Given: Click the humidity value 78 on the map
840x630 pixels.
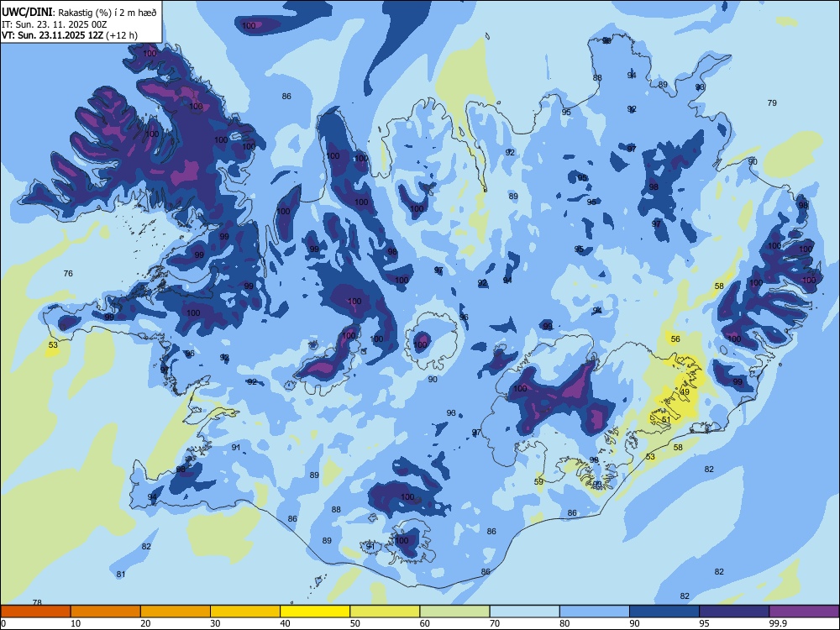Looking at the screenshot, I should pos(37,602).
